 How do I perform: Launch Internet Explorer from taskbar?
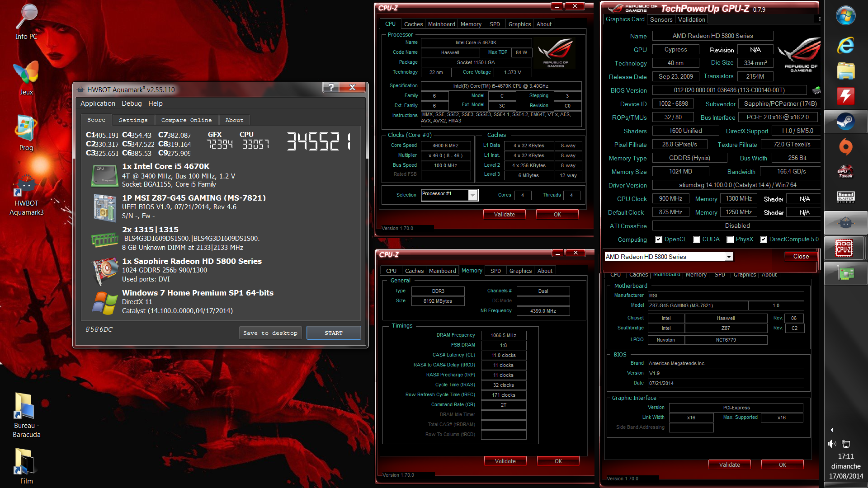(845, 45)
